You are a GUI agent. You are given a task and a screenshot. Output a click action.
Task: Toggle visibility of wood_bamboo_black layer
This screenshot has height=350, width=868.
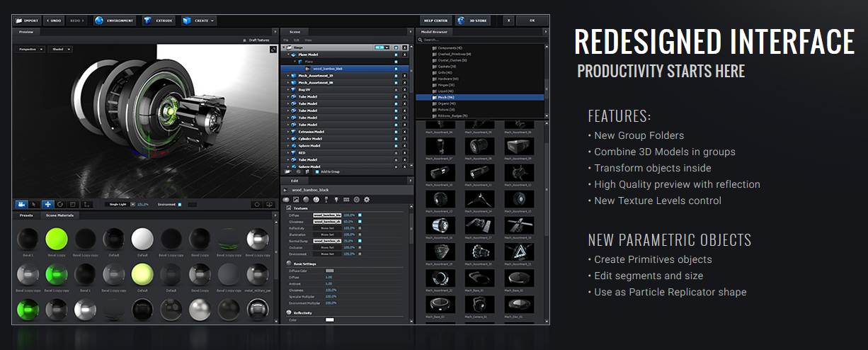396,68
